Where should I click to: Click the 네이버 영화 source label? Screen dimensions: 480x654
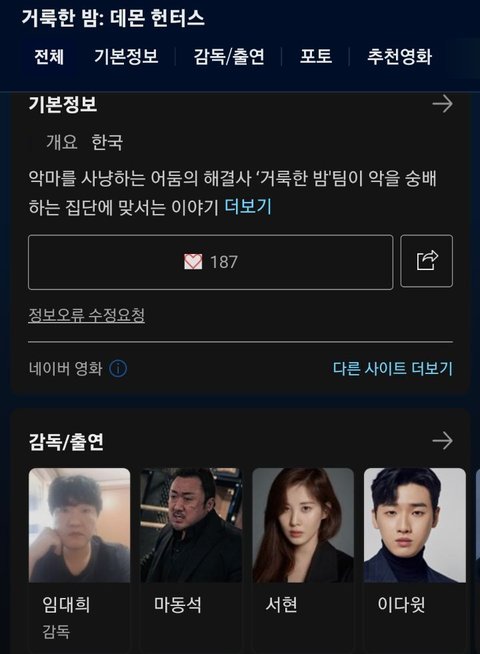[65, 369]
